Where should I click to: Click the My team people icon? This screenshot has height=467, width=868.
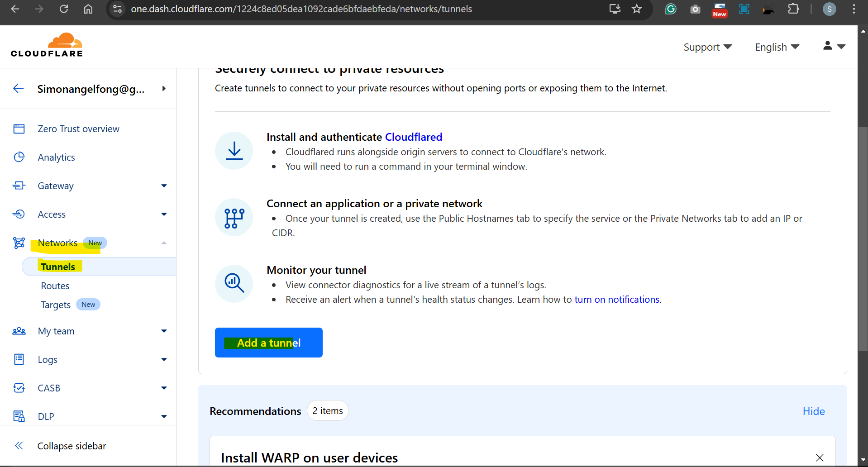[19, 331]
